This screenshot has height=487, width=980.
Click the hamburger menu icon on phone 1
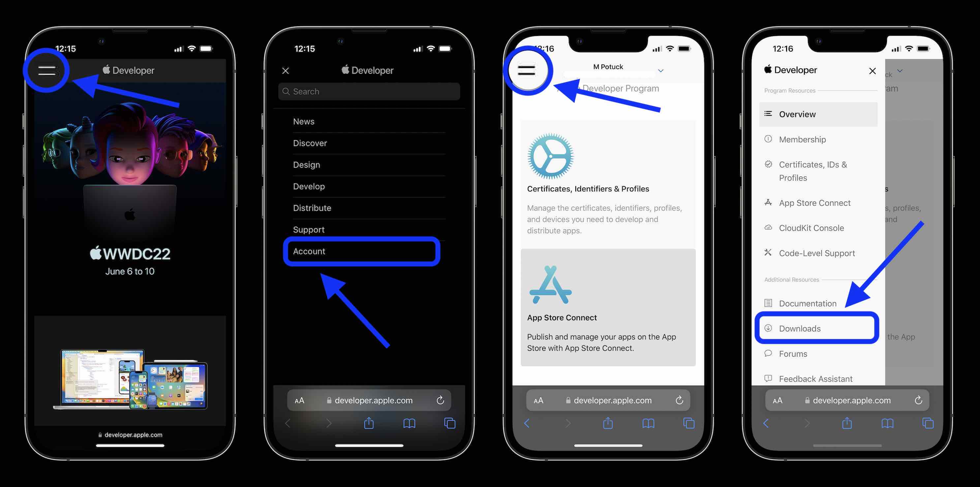47,70
